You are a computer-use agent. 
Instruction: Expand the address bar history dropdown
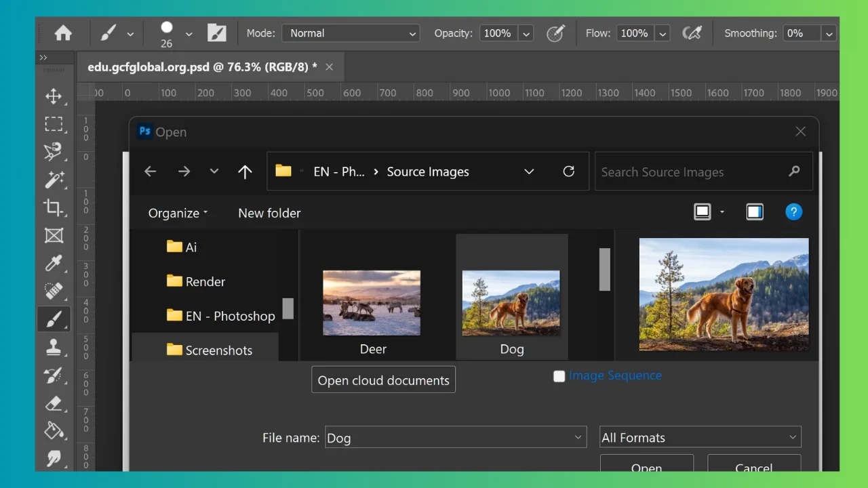(529, 171)
